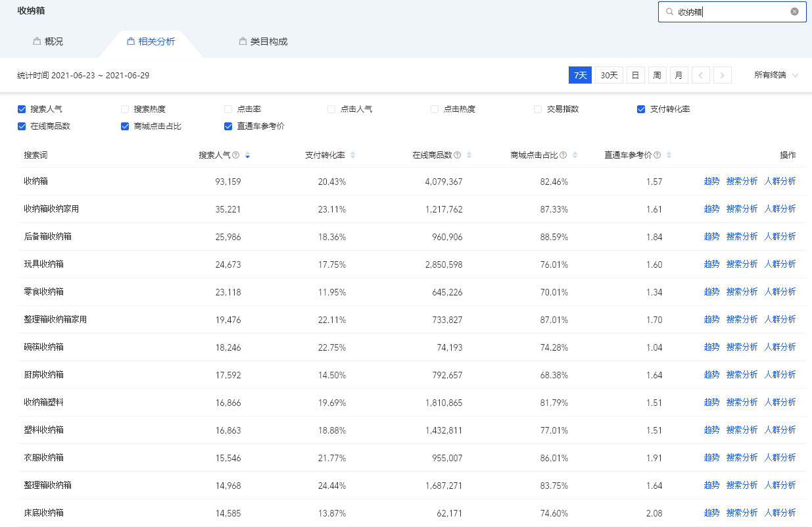The height and width of the screenshot is (527, 812).
Task: Click the help icon next to 搜索人气 header
Action: click(235, 155)
